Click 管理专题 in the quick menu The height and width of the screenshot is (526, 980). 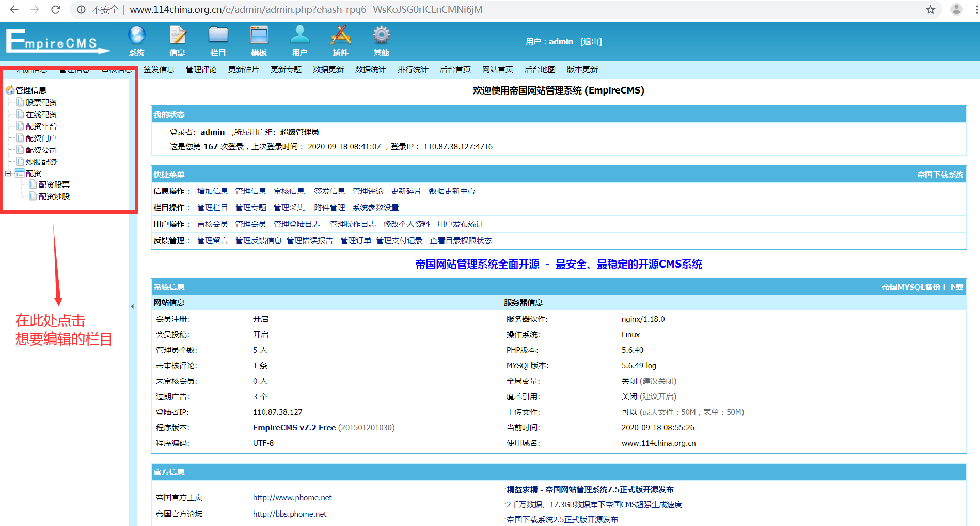coord(251,207)
